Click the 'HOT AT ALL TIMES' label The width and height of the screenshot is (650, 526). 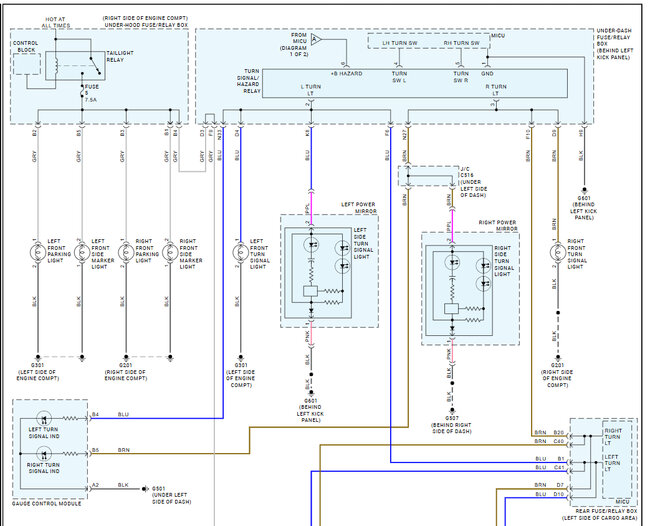point(55,22)
